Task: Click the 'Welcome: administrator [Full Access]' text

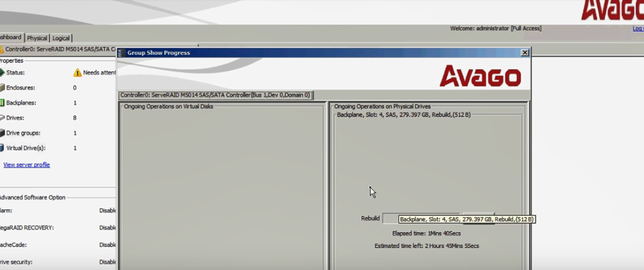Action: click(x=496, y=28)
